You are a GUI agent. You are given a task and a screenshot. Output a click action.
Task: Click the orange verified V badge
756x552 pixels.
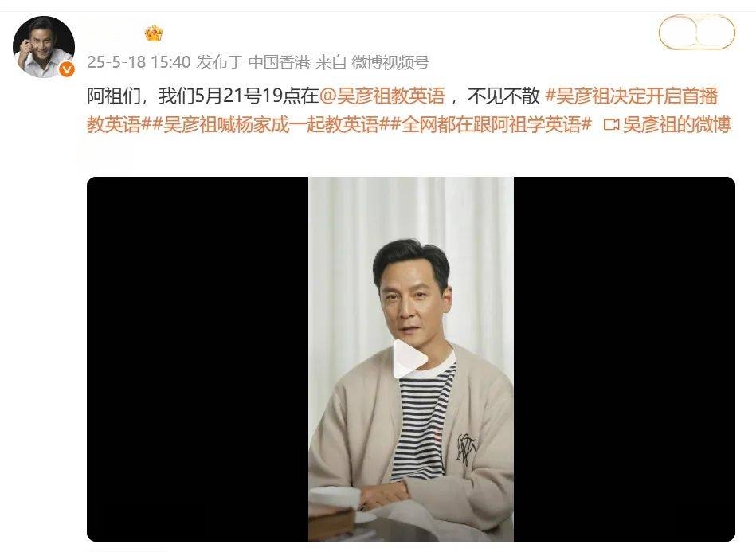click(x=67, y=70)
